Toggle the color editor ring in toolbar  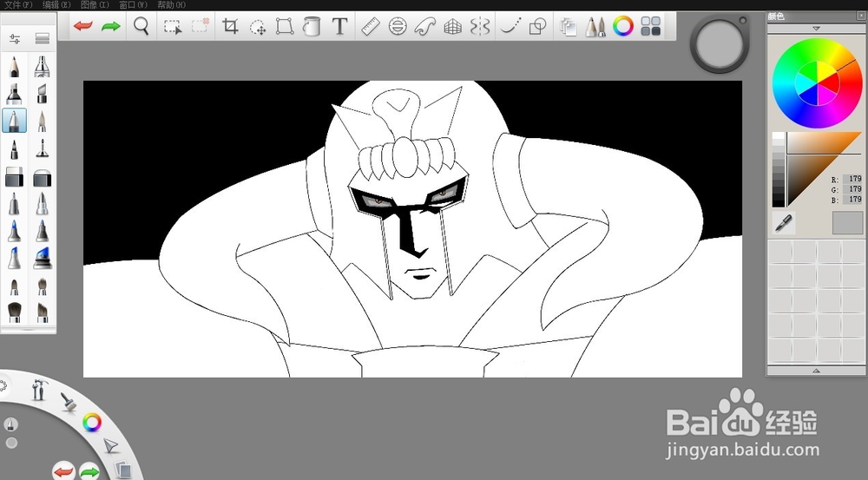tap(622, 26)
